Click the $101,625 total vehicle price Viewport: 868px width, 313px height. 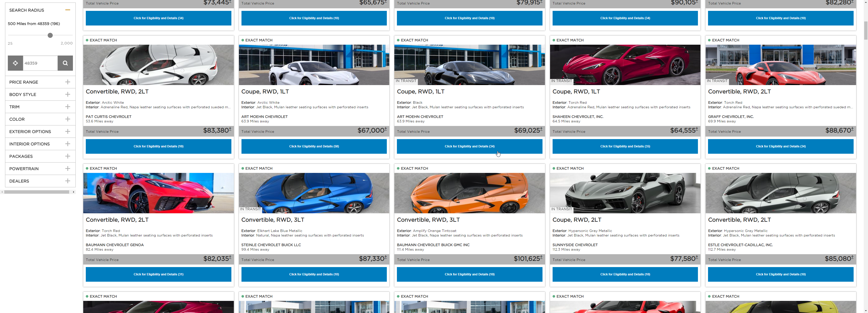coord(528,258)
